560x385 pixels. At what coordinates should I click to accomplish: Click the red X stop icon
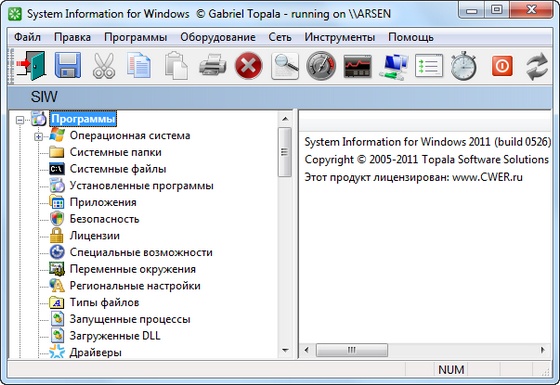click(x=249, y=66)
